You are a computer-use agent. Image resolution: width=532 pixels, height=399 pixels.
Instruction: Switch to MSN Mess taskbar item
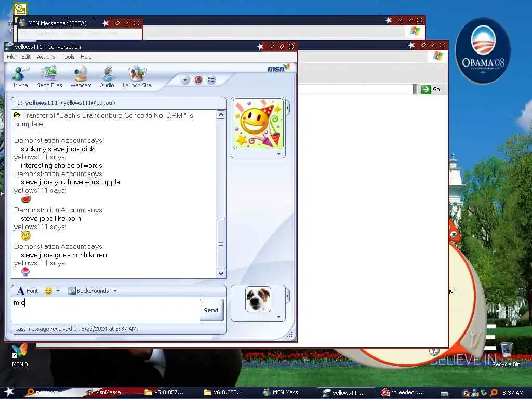pyautogui.click(x=284, y=392)
